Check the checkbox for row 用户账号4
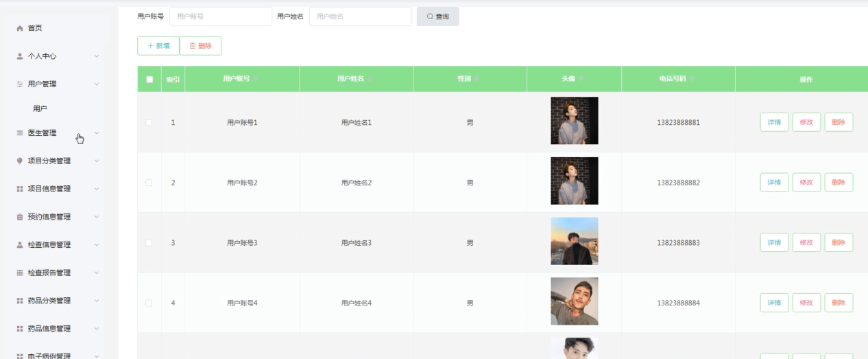This screenshot has height=359, width=868. (149, 303)
